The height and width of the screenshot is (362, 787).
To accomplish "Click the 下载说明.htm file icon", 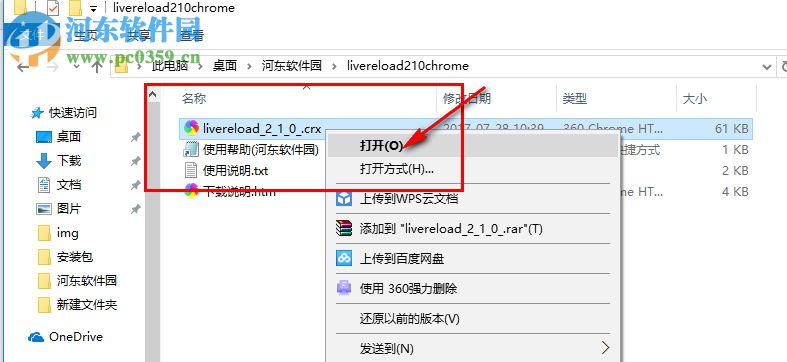I will (191, 191).
